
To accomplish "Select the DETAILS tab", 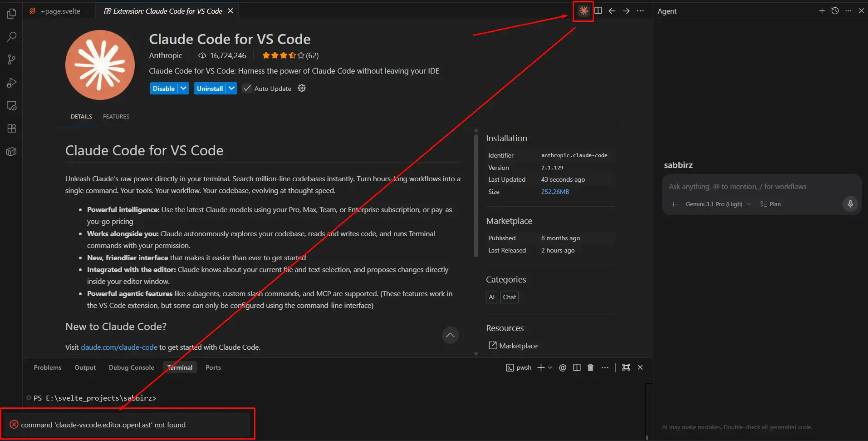I will pos(81,117).
